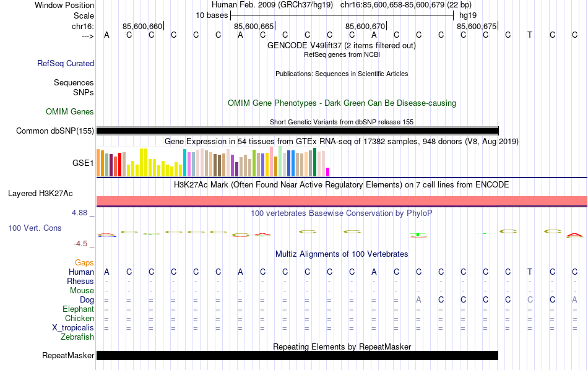Click the GTEx Gene Expression track title

point(342,141)
